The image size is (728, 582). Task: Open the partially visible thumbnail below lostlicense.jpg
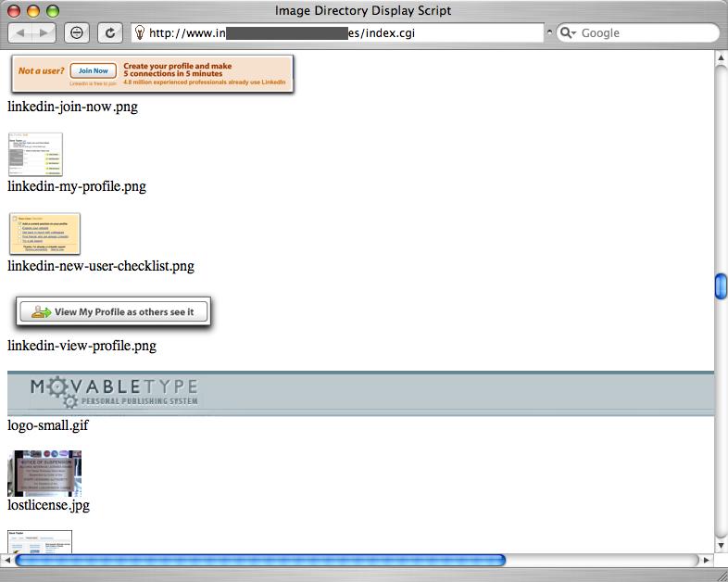40,541
